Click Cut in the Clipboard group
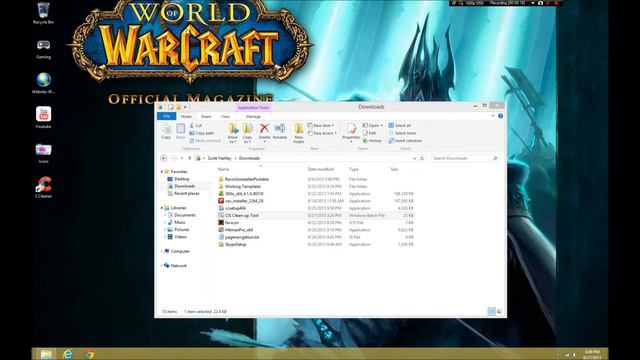The height and width of the screenshot is (360, 640). 196,125
